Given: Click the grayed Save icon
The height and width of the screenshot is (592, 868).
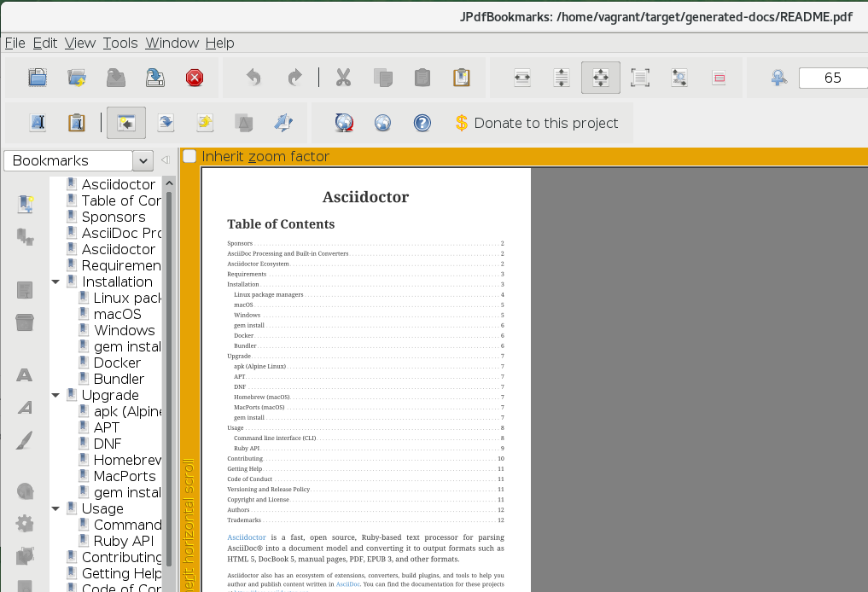Looking at the screenshot, I should [x=116, y=78].
